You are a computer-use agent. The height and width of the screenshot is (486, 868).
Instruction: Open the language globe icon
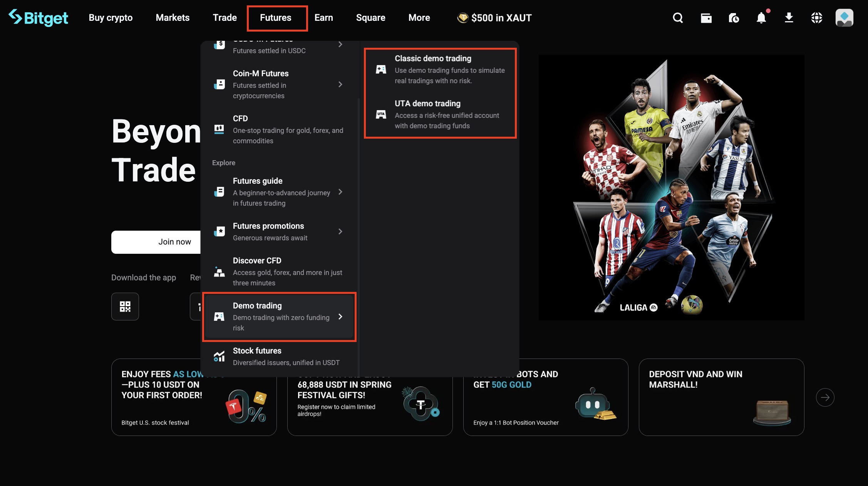pyautogui.click(x=816, y=18)
